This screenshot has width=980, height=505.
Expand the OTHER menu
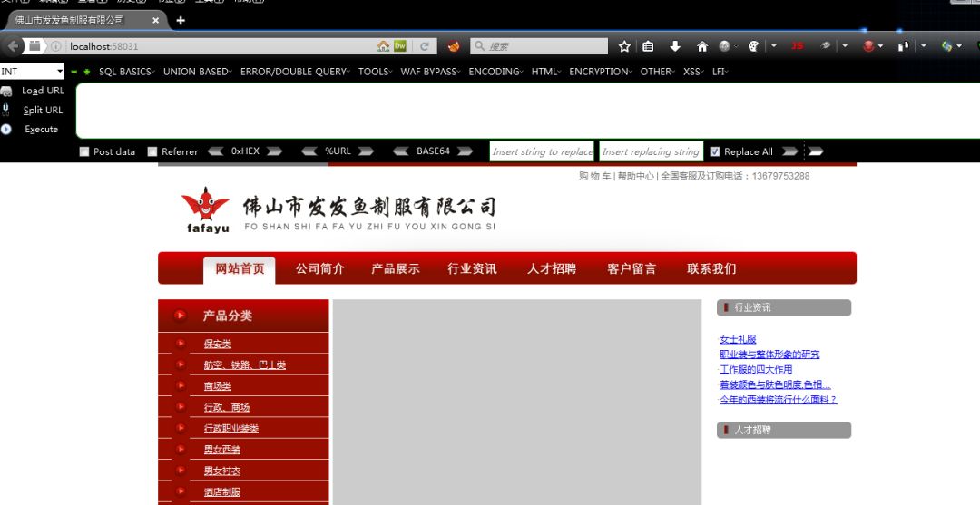pyautogui.click(x=658, y=72)
